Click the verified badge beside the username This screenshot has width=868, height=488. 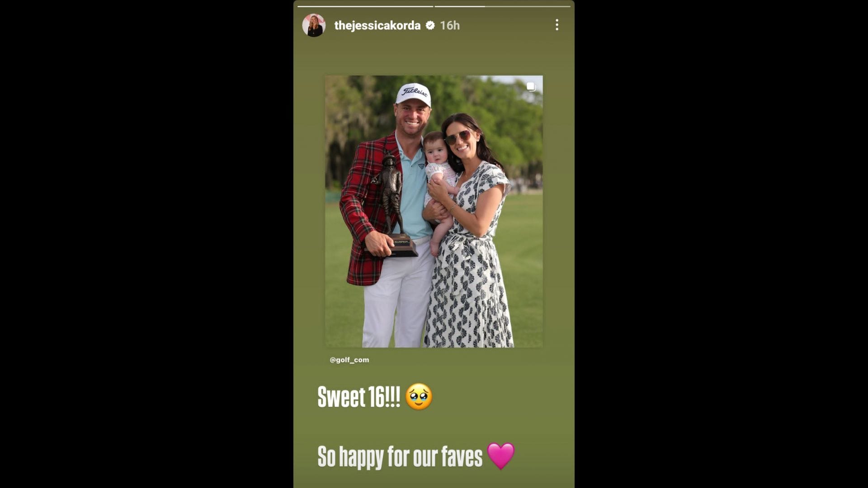(x=430, y=25)
